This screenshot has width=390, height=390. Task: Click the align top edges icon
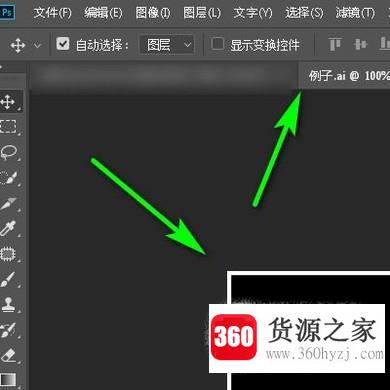pos(335,44)
